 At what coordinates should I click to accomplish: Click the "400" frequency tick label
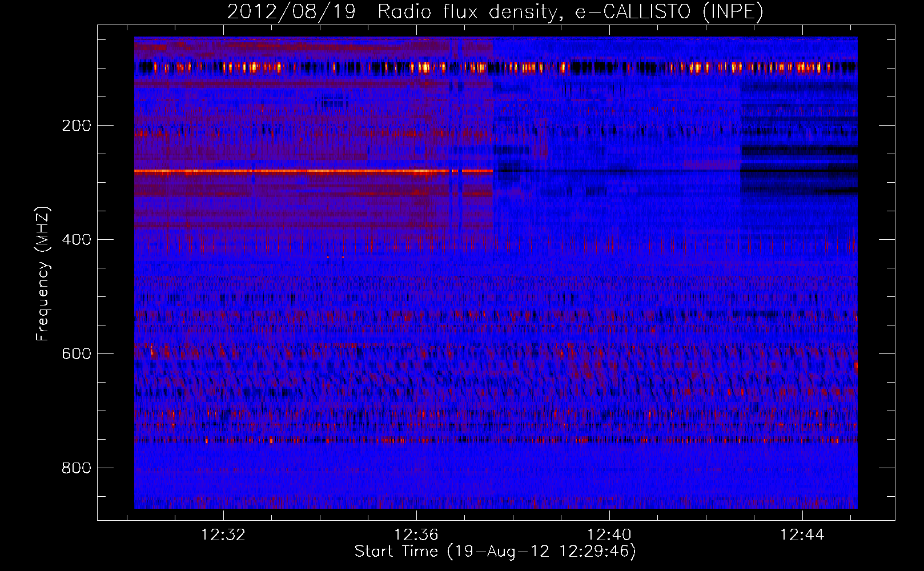pyautogui.click(x=77, y=240)
